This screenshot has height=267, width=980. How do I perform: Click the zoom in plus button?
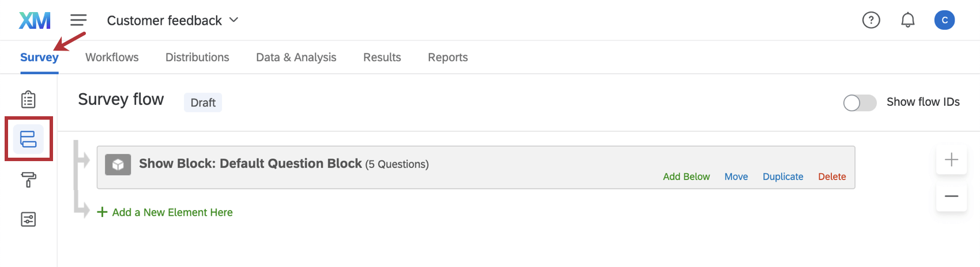click(951, 159)
